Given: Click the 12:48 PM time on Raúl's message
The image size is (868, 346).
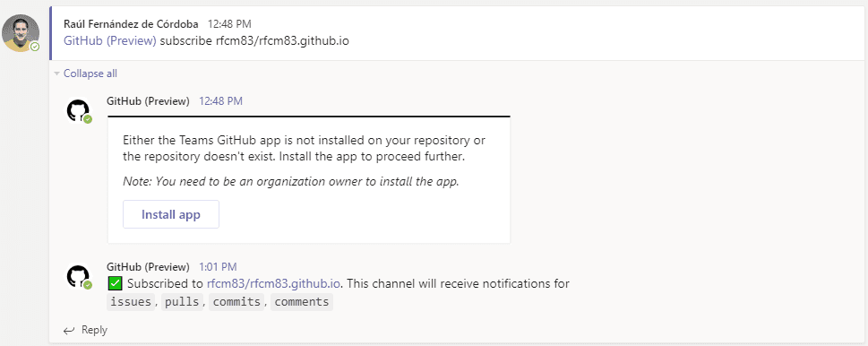Looking at the screenshot, I should (229, 24).
